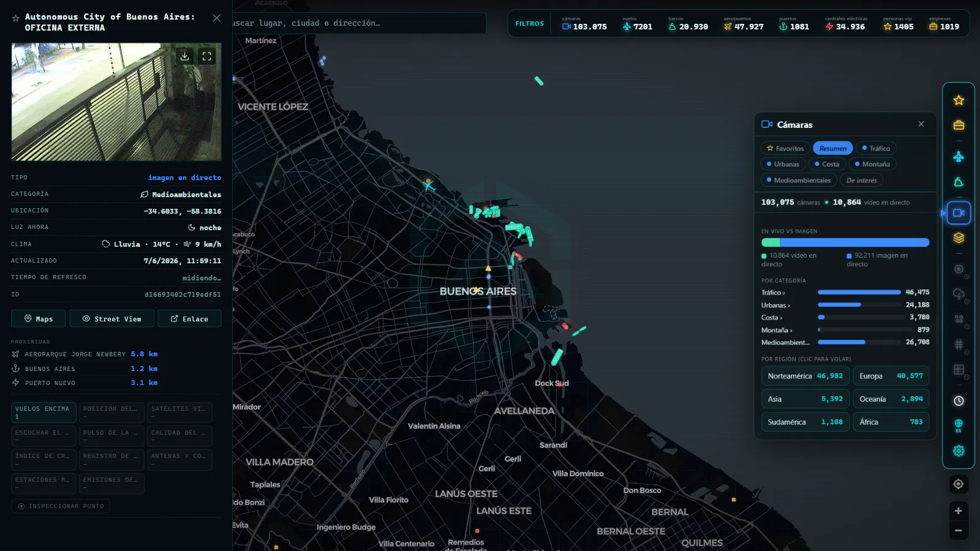Star the Oficina Externa camera as favorite
Viewport: 980px width, 551px height.
tap(15, 18)
